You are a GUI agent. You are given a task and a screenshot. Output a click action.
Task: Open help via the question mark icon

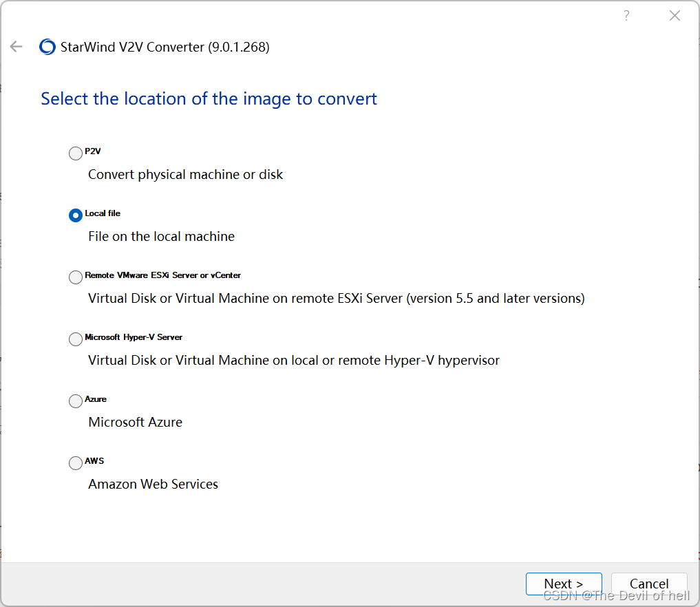(x=627, y=16)
